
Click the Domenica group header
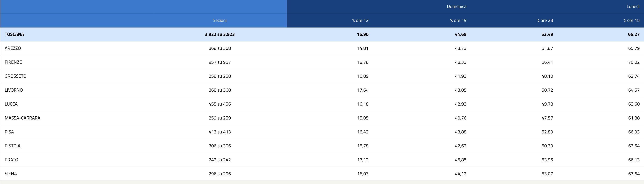(x=456, y=7)
